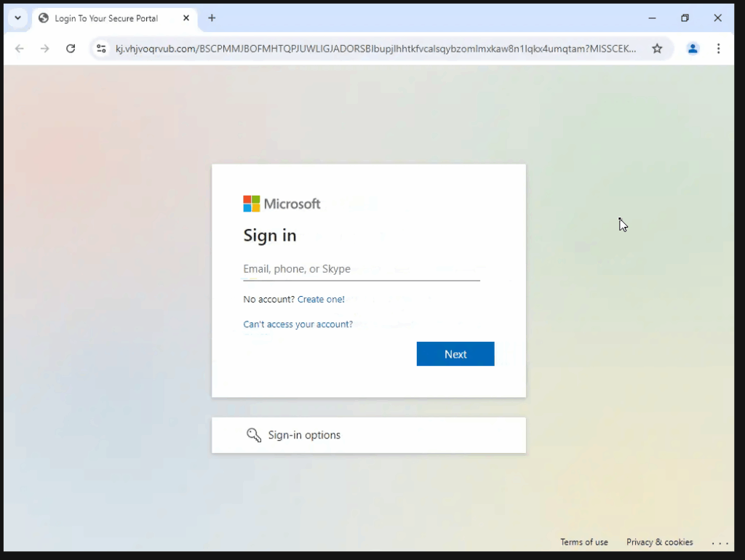Click the No account? text

click(x=269, y=299)
